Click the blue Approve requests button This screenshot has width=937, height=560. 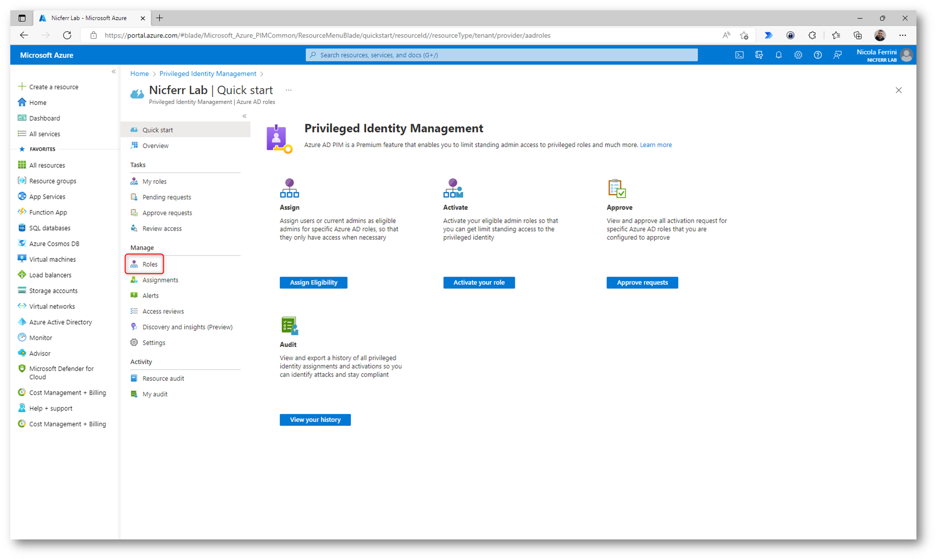(642, 282)
